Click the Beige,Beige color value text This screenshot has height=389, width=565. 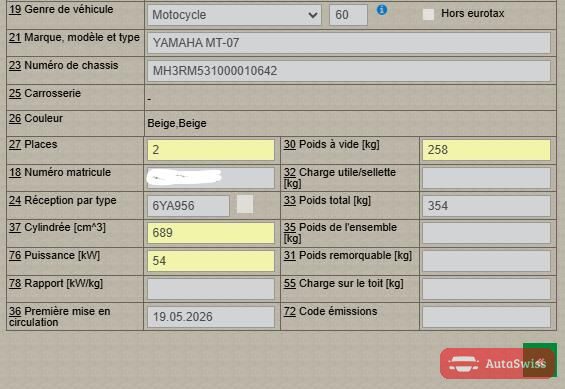click(x=177, y=124)
